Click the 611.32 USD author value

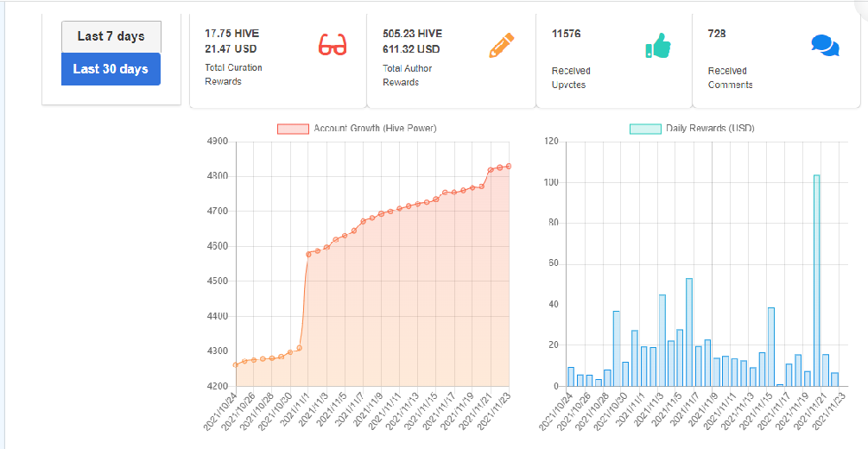point(411,49)
